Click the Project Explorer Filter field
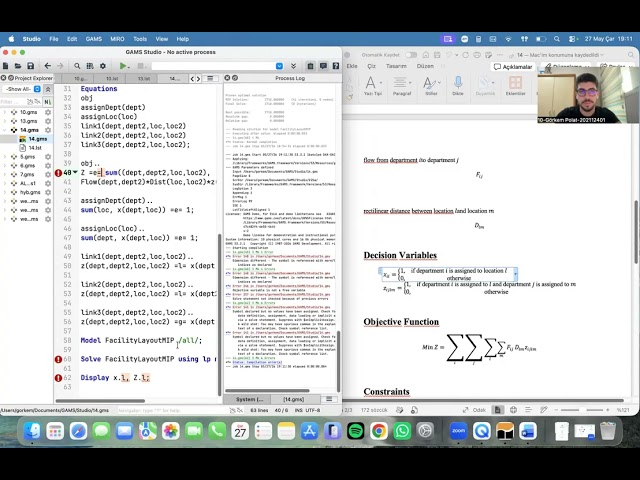640x480 pixels. (x=12, y=102)
